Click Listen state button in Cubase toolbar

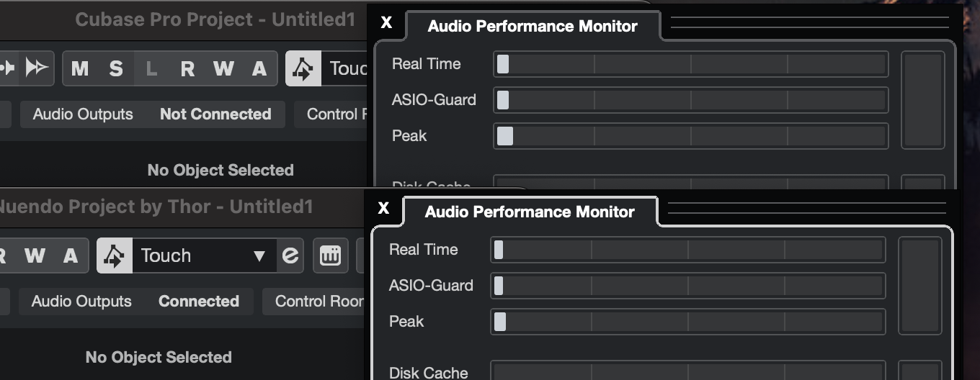[x=151, y=68]
